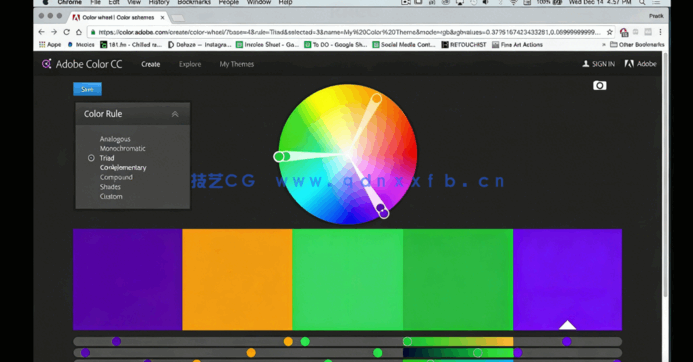This screenshot has height=362, width=693.
Task: Click the blue Save button
Action: pos(88,89)
